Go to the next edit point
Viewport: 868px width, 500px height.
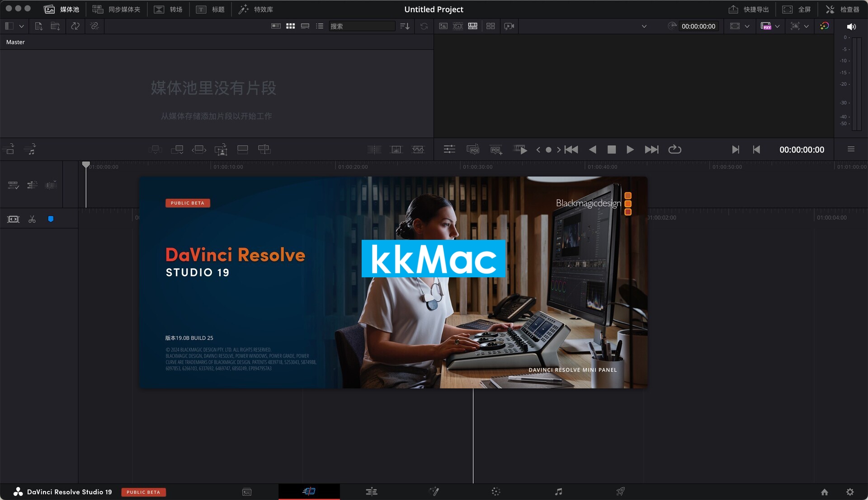click(x=736, y=150)
